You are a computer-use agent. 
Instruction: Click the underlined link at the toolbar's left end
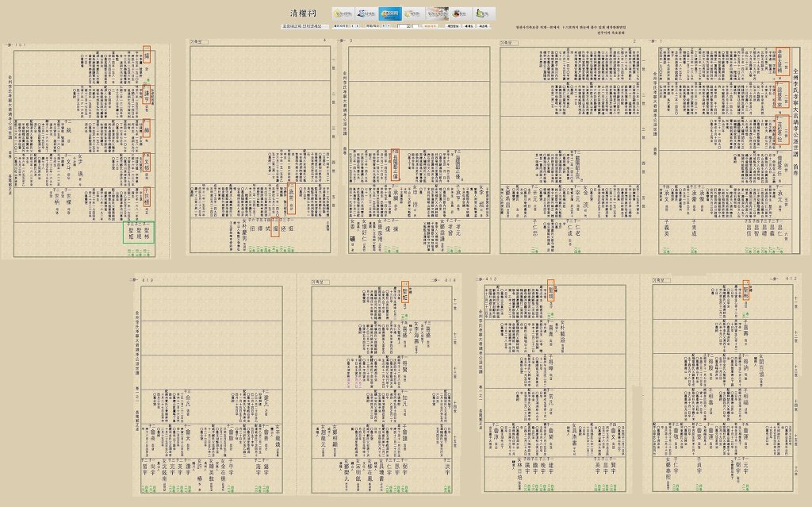pos(304,26)
